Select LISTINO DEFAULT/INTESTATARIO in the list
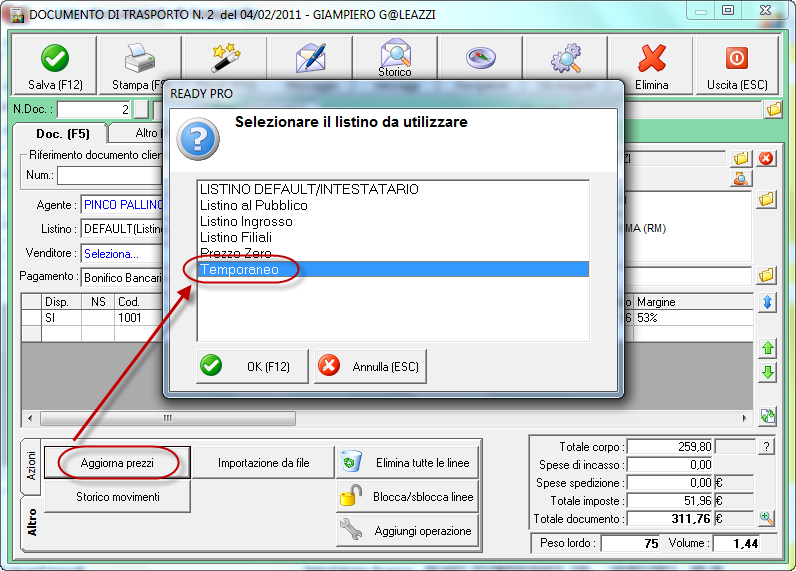 (393, 189)
